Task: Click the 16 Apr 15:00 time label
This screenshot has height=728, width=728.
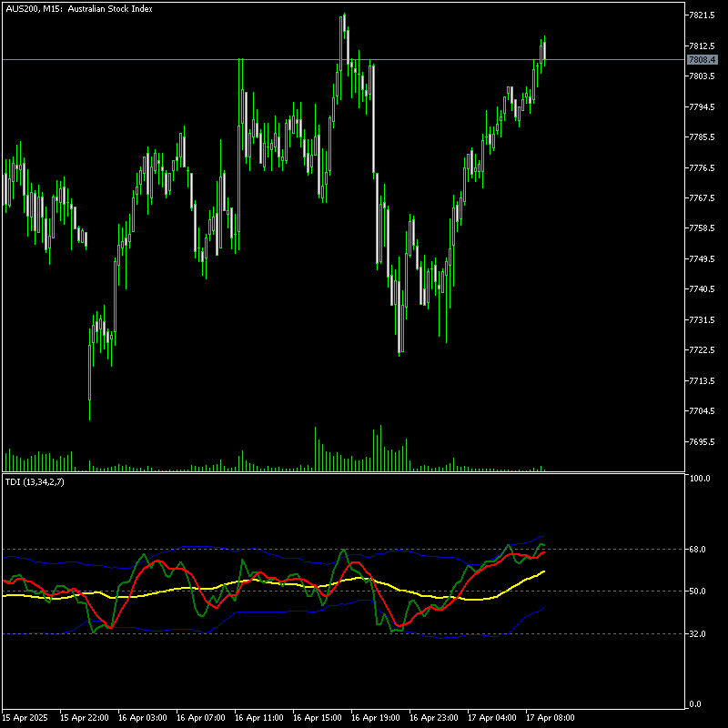Action: coord(317,717)
